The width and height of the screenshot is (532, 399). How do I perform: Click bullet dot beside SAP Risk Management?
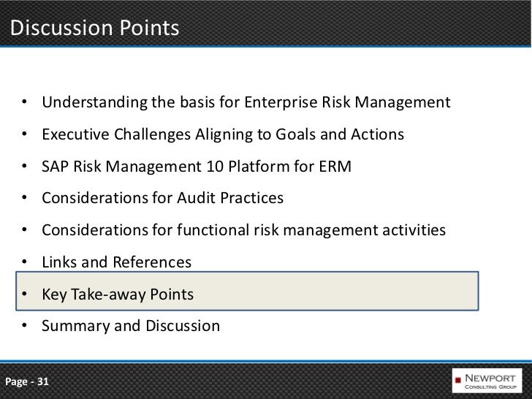tap(24, 167)
